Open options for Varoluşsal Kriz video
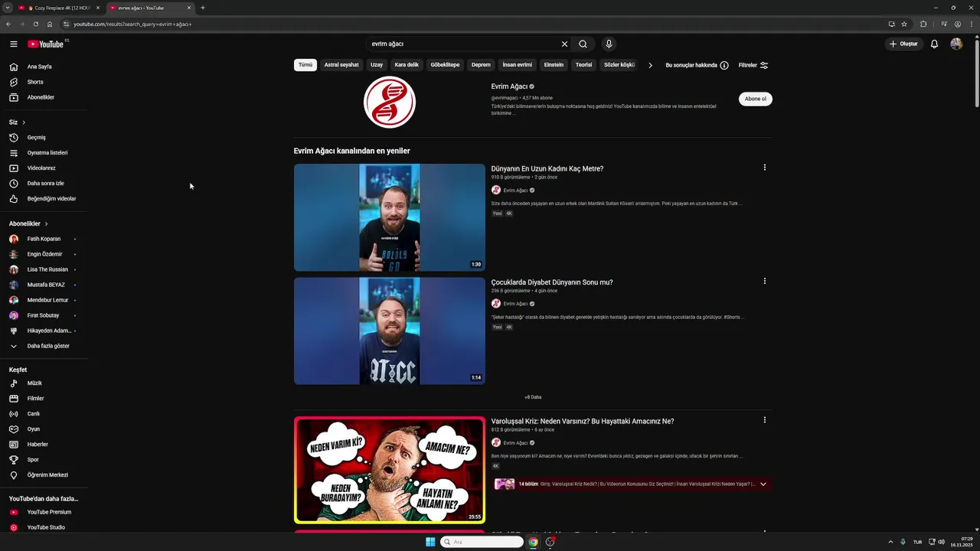The image size is (980, 551). [764, 420]
